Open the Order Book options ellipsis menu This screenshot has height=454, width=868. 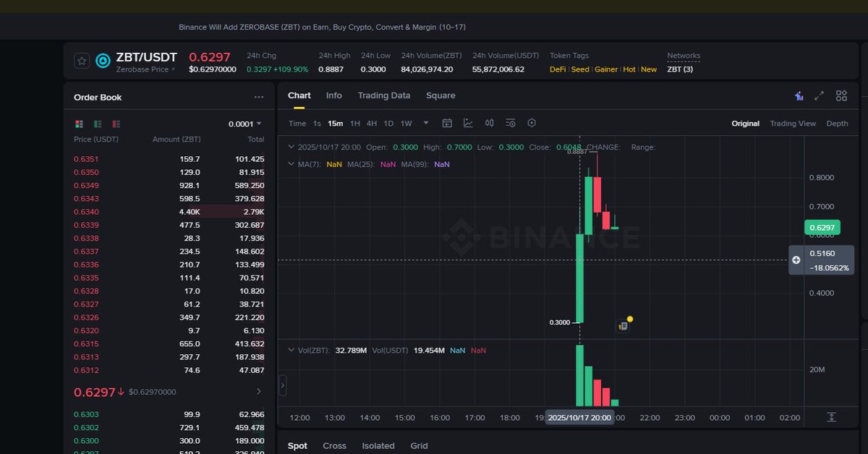(x=259, y=96)
